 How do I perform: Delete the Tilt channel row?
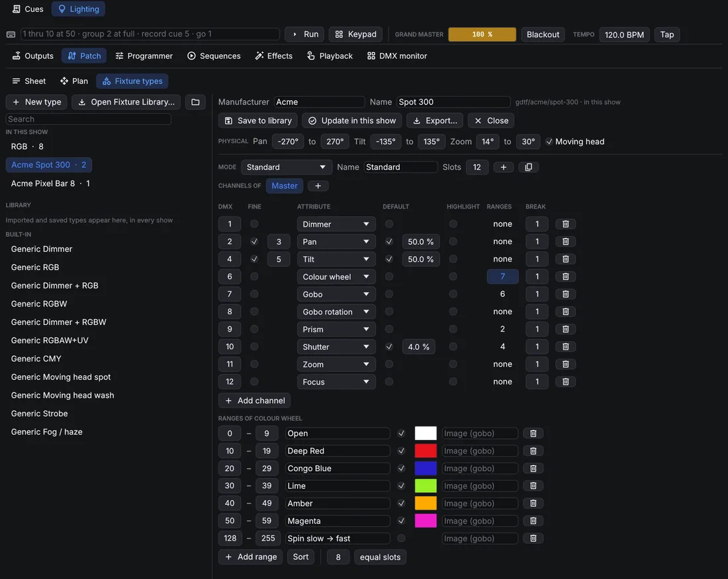(x=565, y=259)
